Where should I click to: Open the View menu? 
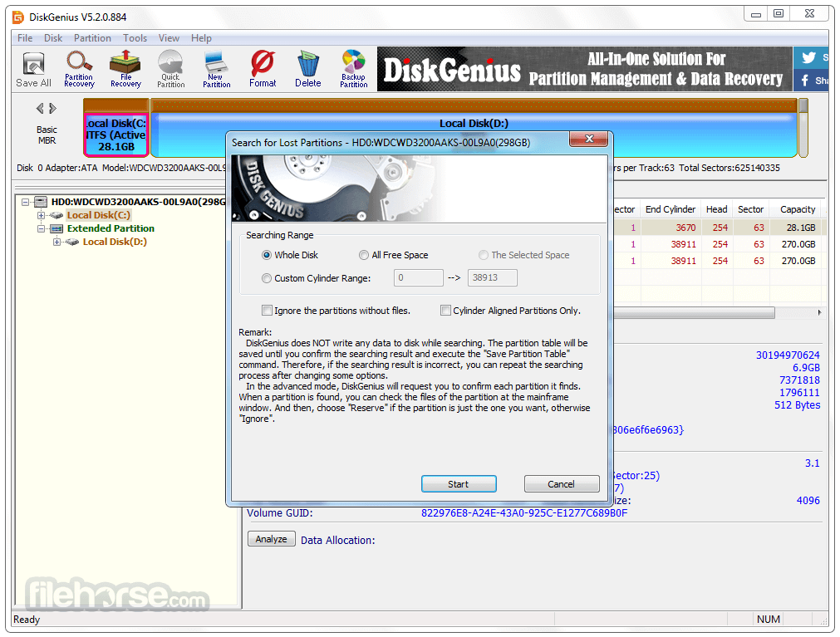(169, 38)
